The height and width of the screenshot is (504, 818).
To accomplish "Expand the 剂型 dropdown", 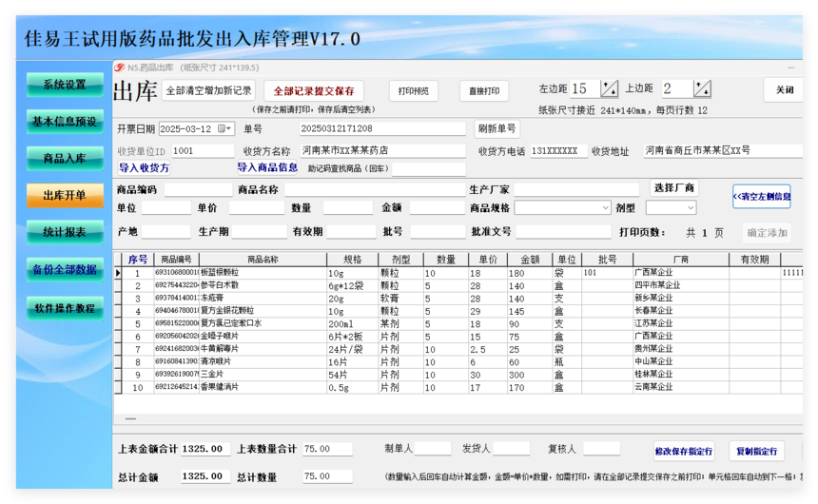I will [691, 207].
